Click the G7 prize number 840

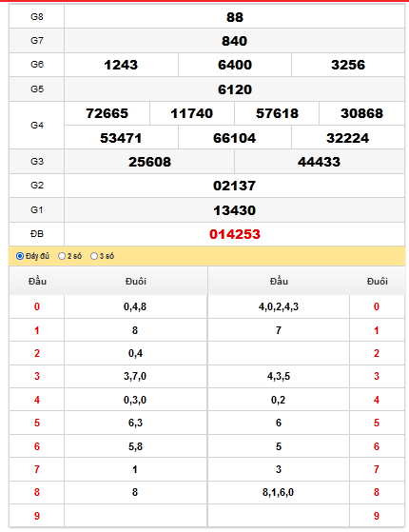(235, 41)
